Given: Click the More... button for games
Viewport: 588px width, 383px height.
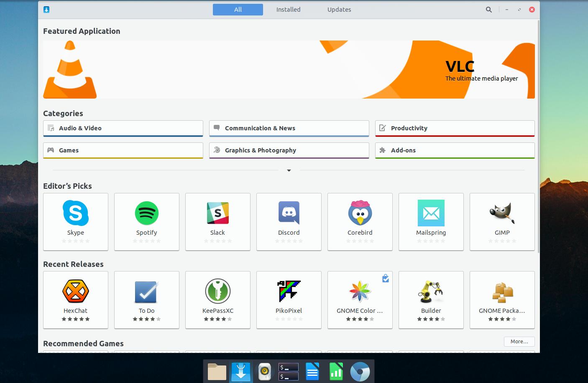Looking at the screenshot, I should (519, 342).
